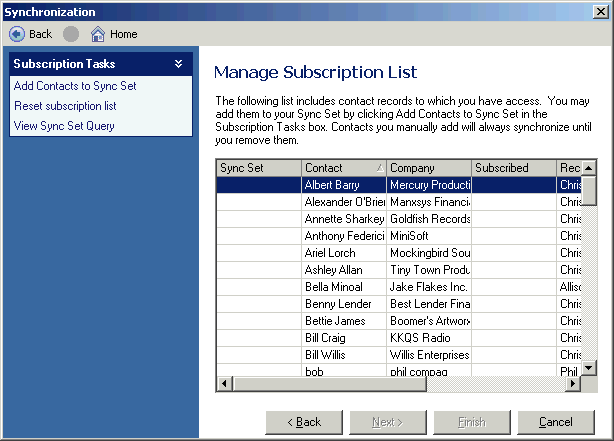Select Bill Willis contact
The height and width of the screenshot is (441, 614).
(x=344, y=355)
